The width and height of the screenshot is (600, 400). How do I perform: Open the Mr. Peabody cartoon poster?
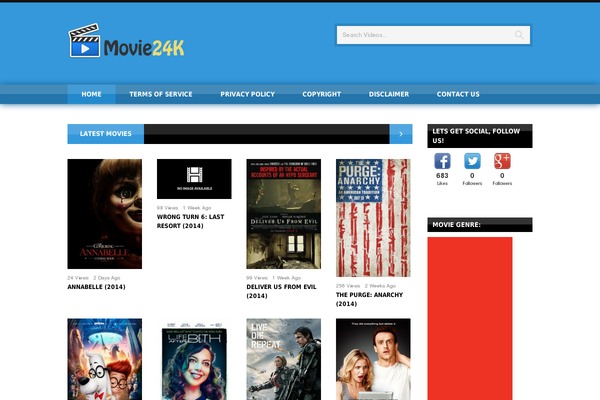coord(104,359)
